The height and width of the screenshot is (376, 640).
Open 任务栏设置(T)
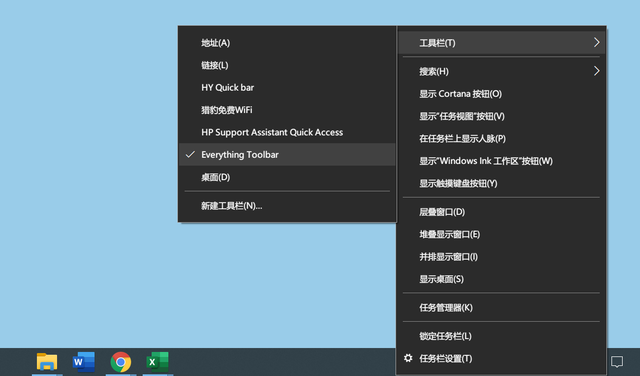tap(502, 358)
